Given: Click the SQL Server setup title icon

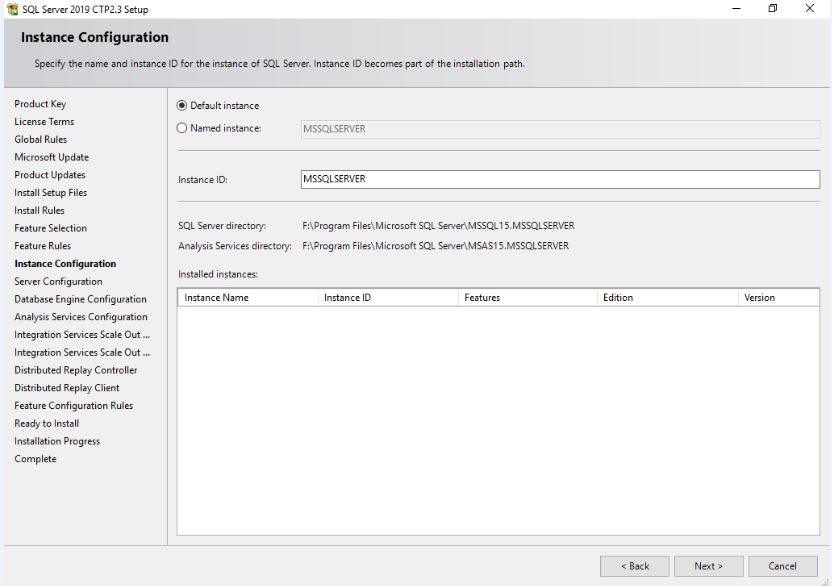Looking at the screenshot, I should click(x=12, y=9).
